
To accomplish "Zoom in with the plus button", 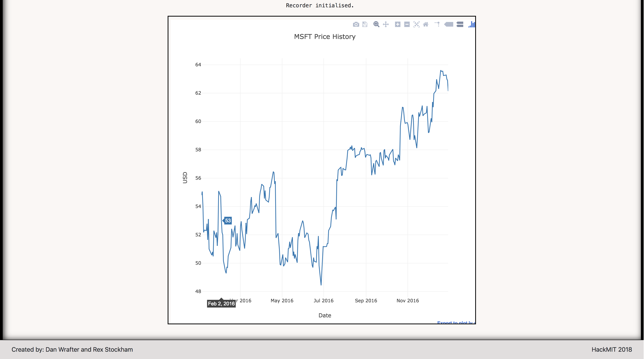I will click(398, 24).
